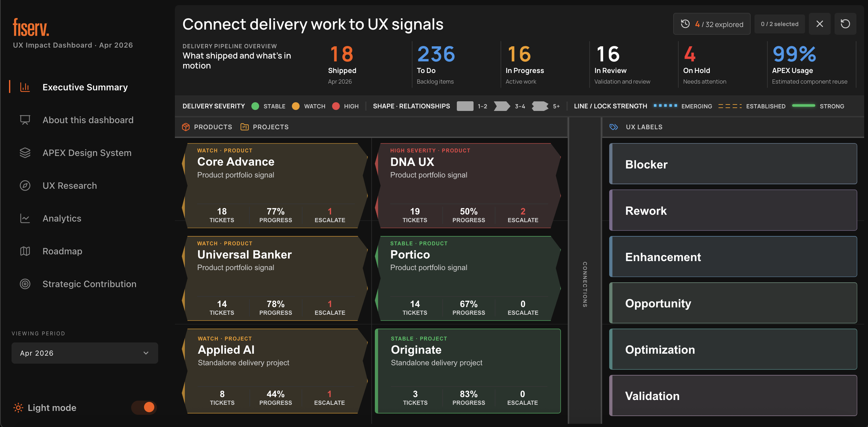Click the APEX Design System layers icon
The width and height of the screenshot is (868, 427).
click(25, 153)
